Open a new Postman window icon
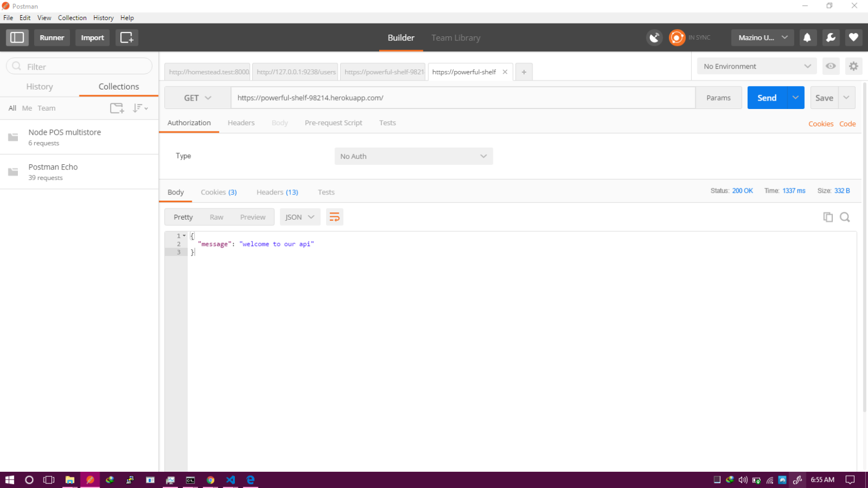Image resolution: width=868 pixels, height=488 pixels. [x=126, y=37]
